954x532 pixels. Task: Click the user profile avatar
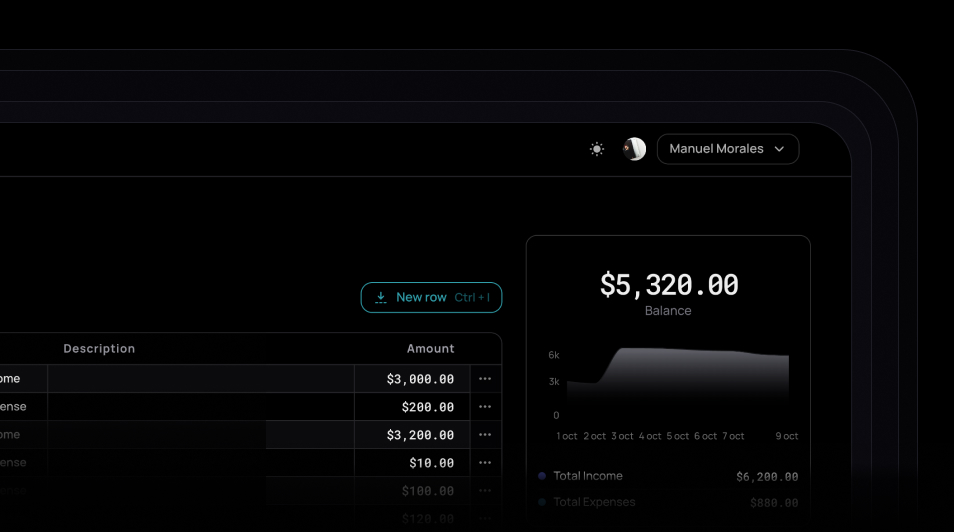coord(634,149)
